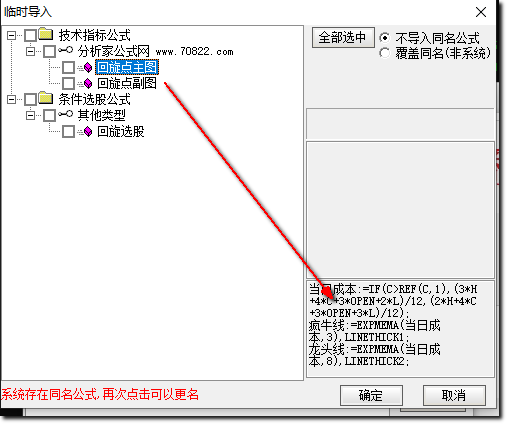Screen dimensions: 508x424
Task: Confirm with the 确定 button
Action: click(371, 395)
